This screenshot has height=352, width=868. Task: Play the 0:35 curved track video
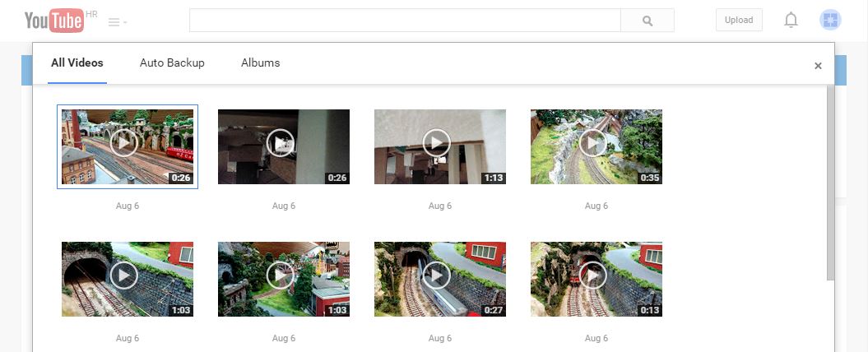click(x=596, y=146)
